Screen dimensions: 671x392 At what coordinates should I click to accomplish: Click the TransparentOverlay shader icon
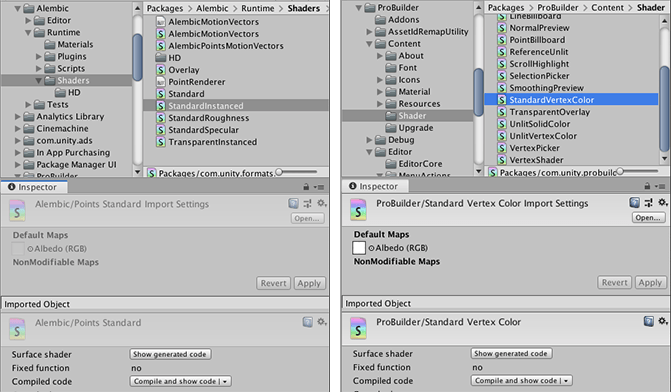click(x=502, y=112)
